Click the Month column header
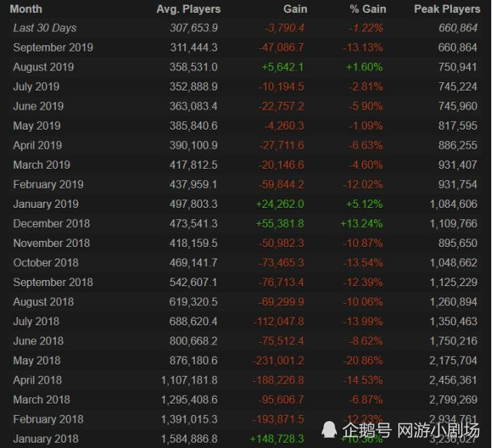492x448 pixels. tap(26, 8)
